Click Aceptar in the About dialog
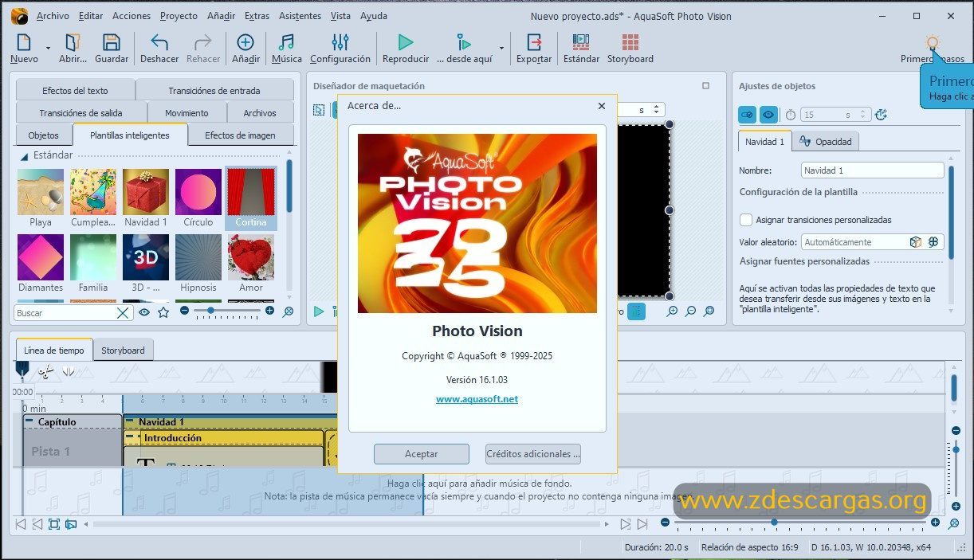Image resolution: width=974 pixels, height=560 pixels. [421, 454]
